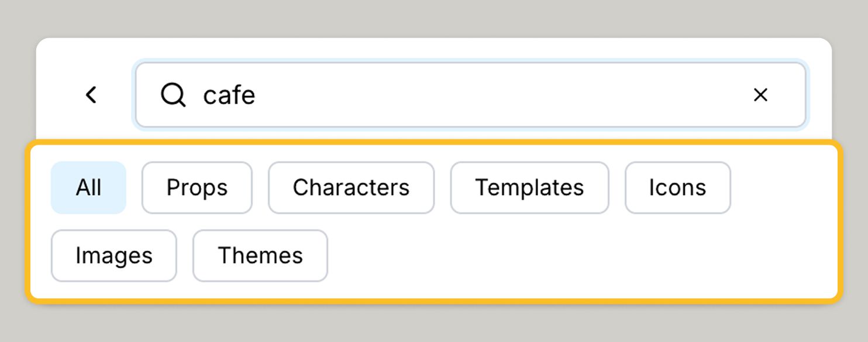Viewport: 868px width, 342px height.
Task: Click the magnifying glass search icon
Action: tap(173, 95)
